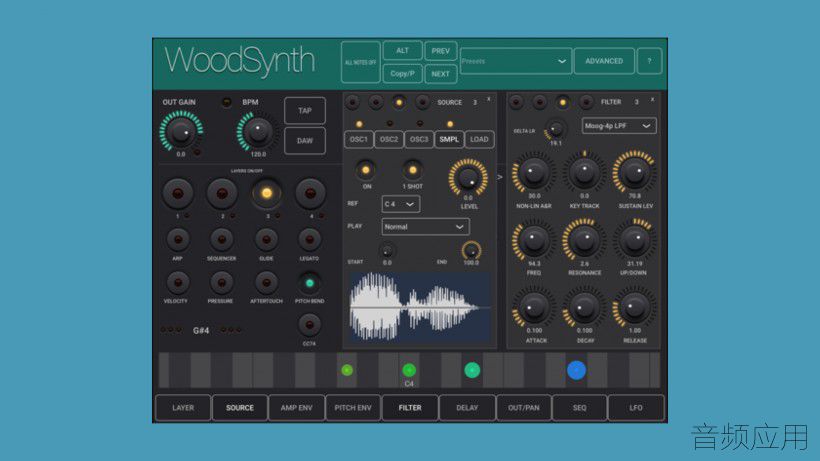820x461 pixels.
Task: Select lit layer 3 LED in SOURCE header
Action: click(x=399, y=102)
